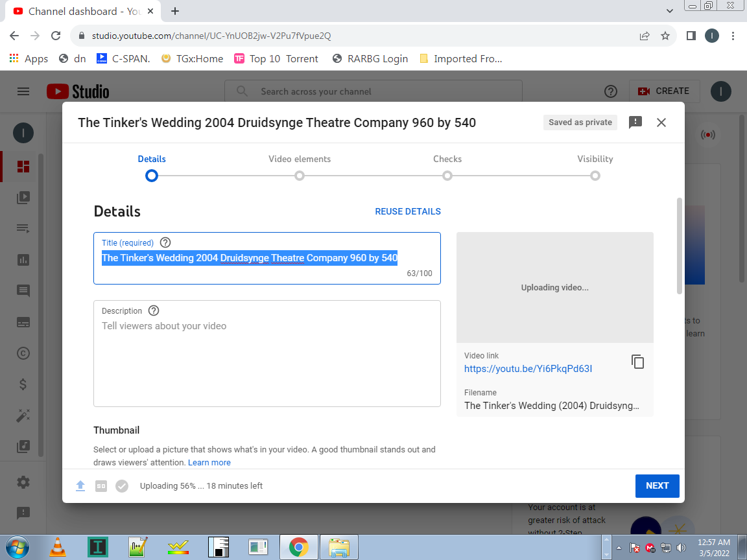
Task: Open the Send feedback icon in sidebar
Action: (23, 513)
